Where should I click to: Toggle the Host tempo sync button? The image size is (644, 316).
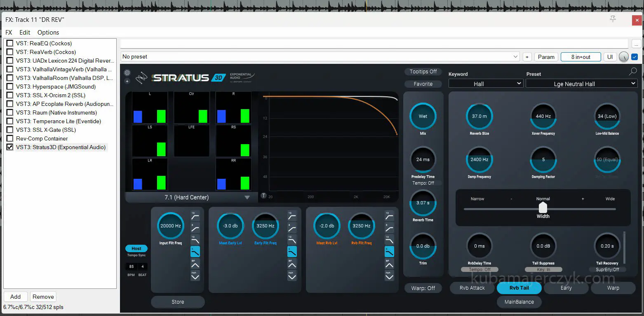pos(136,248)
